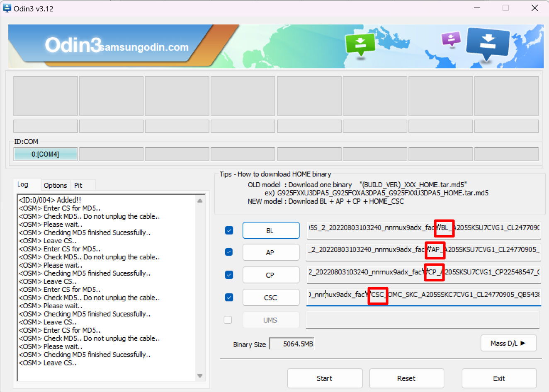Click the large blue download icon in banner
The width and height of the screenshot is (549, 392).
(x=488, y=44)
